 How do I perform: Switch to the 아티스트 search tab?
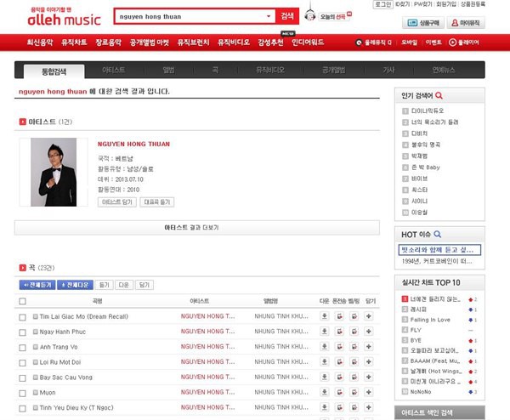click(114, 70)
